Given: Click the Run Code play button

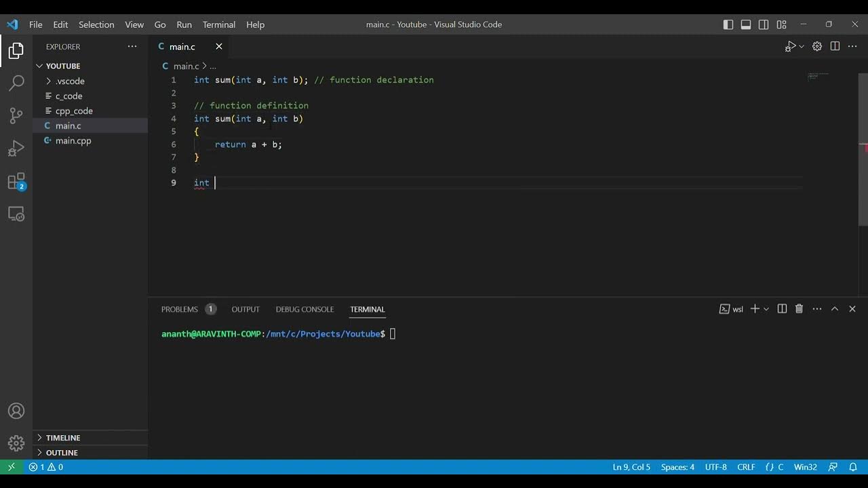Looking at the screenshot, I should (x=790, y=47).
